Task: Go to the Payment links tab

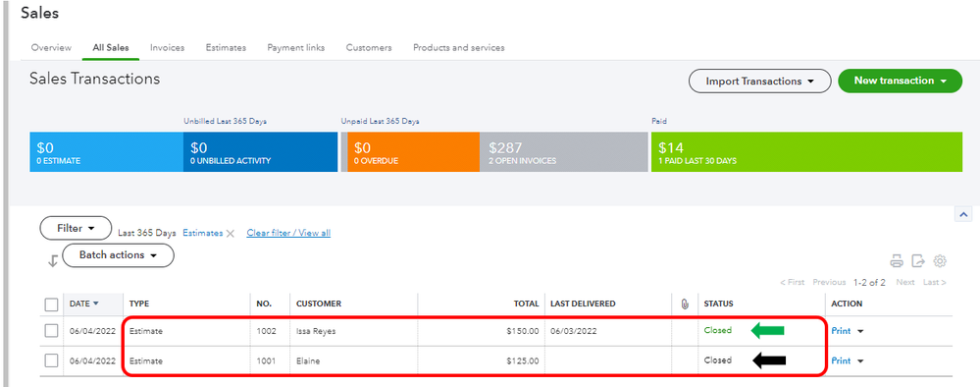Action: point(295,47)
